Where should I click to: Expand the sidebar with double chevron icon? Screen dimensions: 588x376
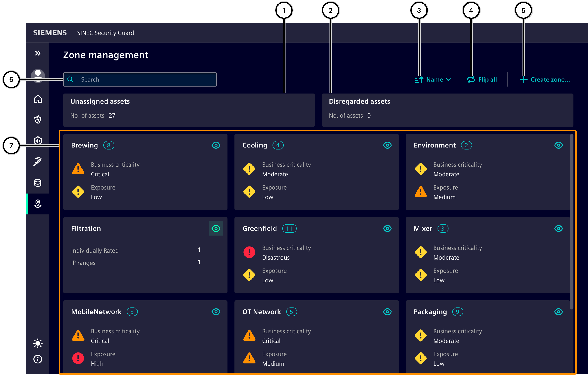[38, 53]
